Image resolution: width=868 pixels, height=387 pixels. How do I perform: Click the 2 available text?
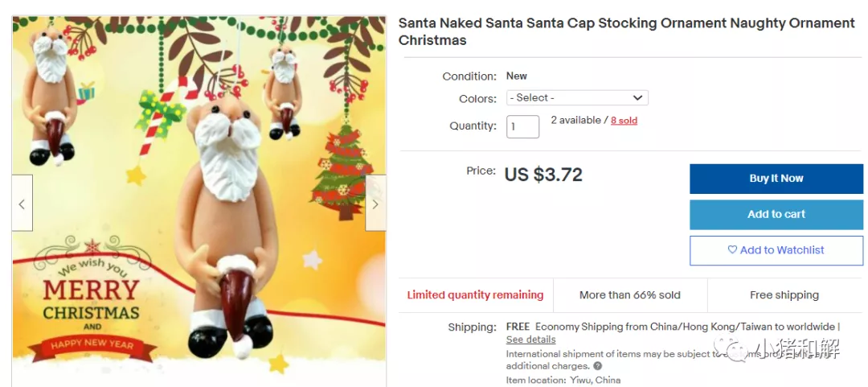575,121
